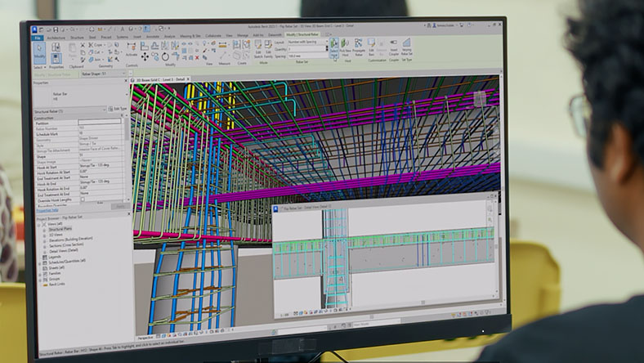
Task: Click the Edit Type button
Action: [118, 109]
